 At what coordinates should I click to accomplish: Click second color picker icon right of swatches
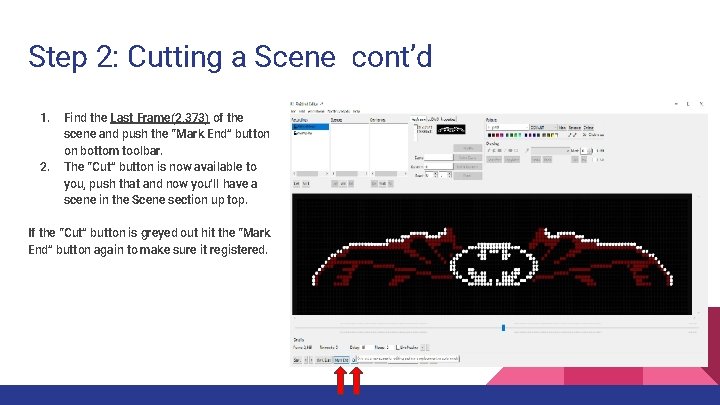click(575, 135)
